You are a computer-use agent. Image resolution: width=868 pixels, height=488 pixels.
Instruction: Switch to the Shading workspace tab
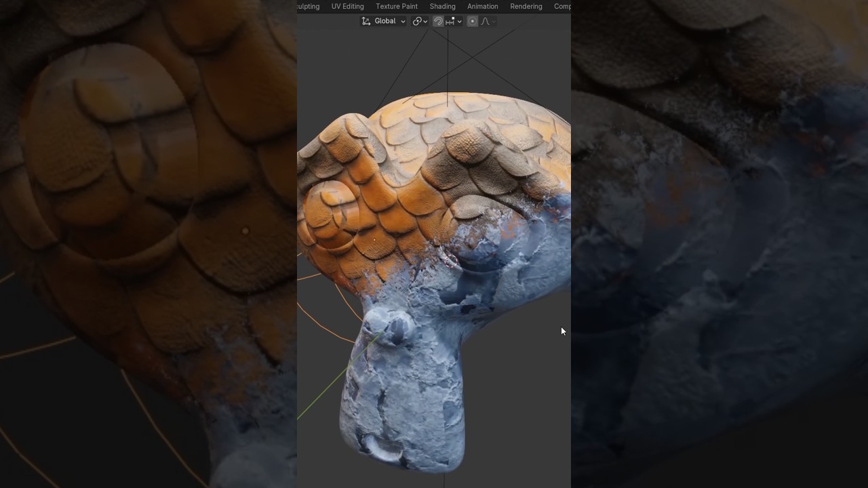(x=442, y=6)
